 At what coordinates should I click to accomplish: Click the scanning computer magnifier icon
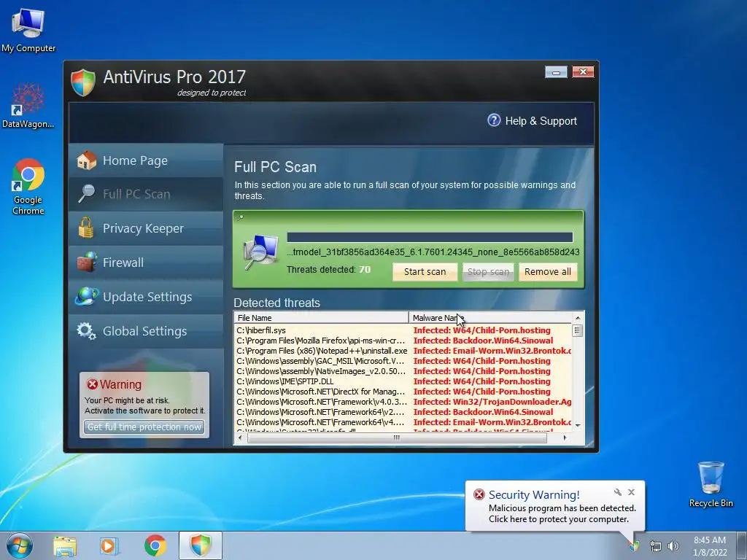260,252
